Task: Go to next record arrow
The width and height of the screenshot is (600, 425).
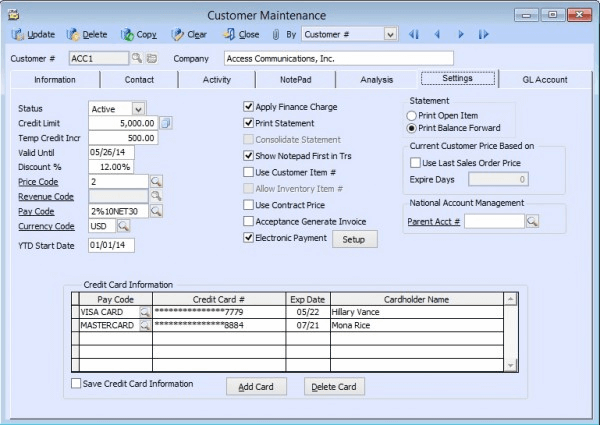Action: [461, 34]
